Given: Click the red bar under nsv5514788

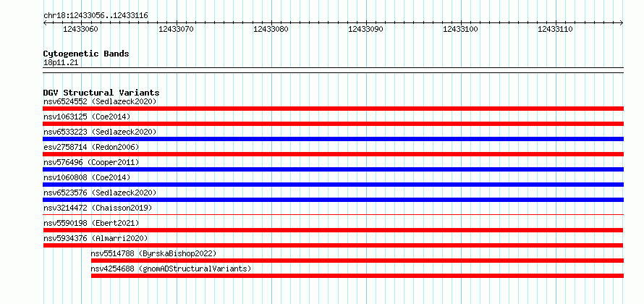Looking at the screenshot, I should (x=357, y=261).
